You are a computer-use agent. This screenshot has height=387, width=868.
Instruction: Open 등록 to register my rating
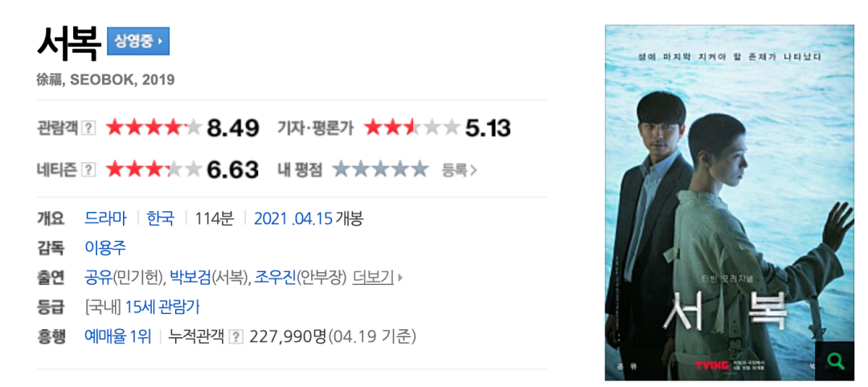pyautogui.click(x=459, y=169)
